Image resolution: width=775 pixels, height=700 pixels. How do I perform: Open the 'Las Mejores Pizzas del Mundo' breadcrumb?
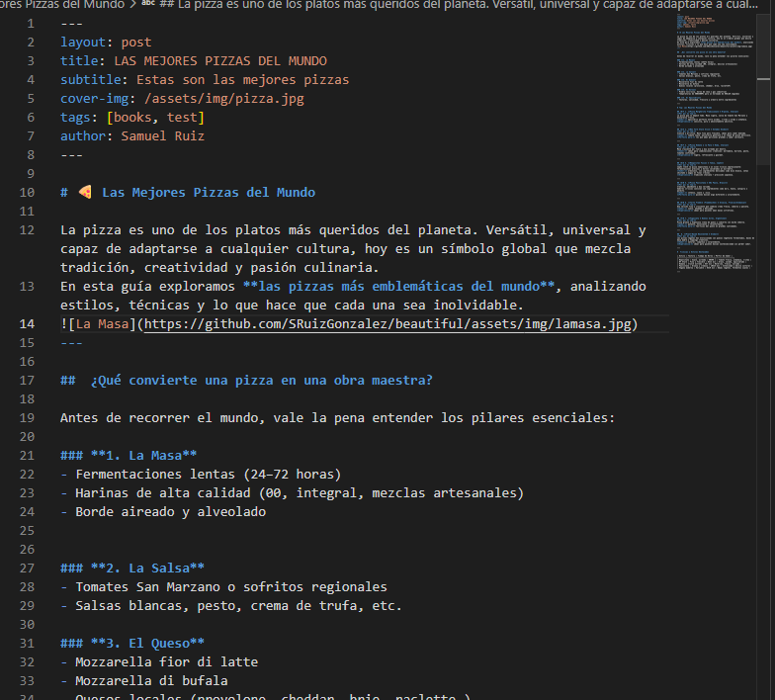tap(59, 5)
